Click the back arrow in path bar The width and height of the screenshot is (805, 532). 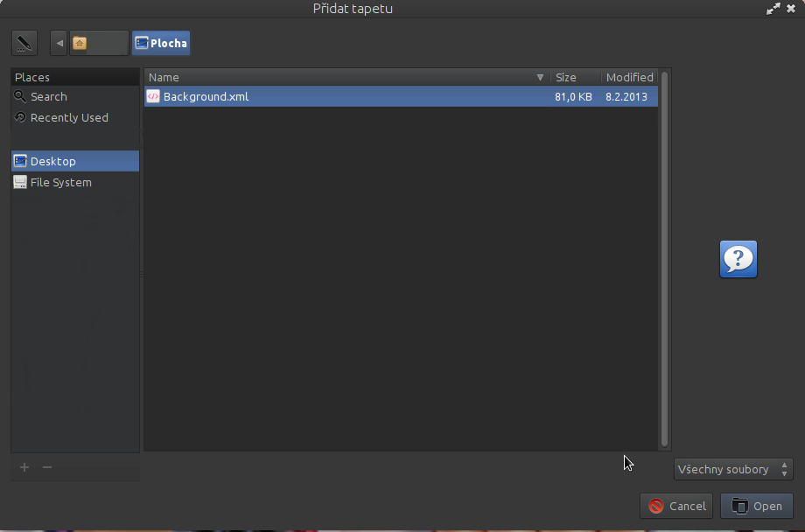tap(59, 43)
